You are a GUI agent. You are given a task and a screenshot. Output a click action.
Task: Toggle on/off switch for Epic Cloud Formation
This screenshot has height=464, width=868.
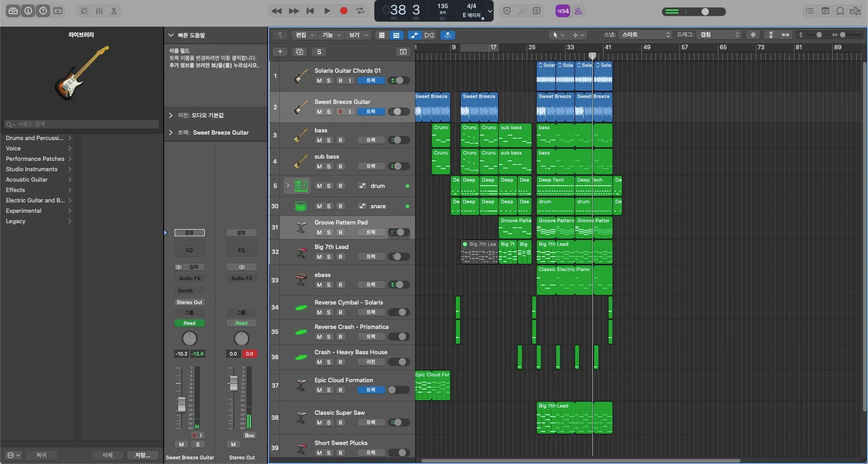click(398, 390)
